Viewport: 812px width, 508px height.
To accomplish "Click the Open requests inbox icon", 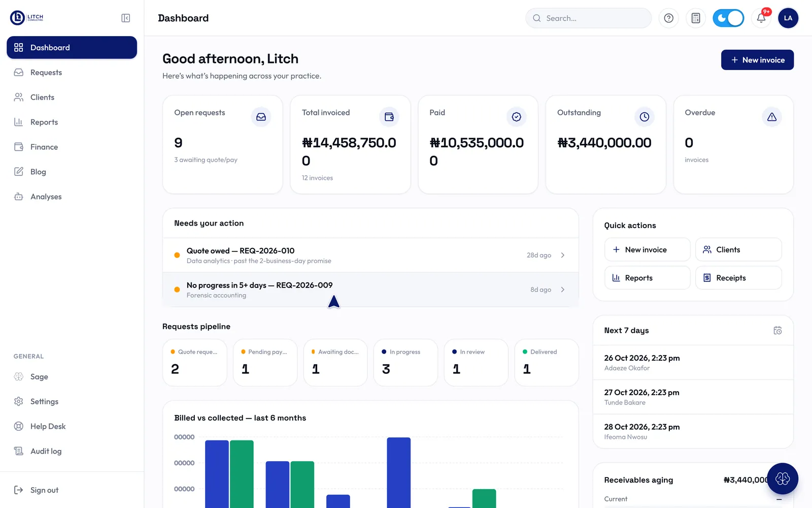I will click(261, 117).
